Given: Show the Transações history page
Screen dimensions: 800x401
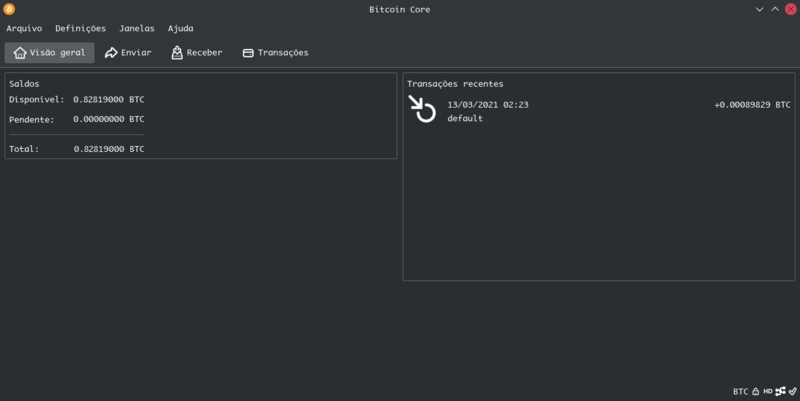Looking at the screenshot, I should [276, 53].
